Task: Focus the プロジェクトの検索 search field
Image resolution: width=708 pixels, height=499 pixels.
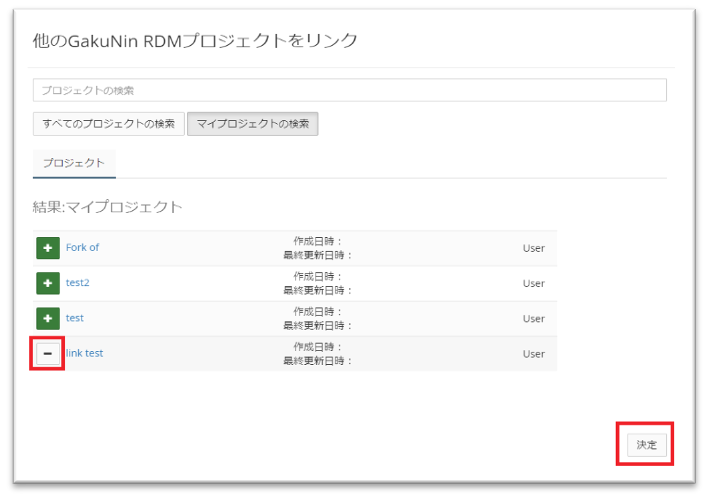Action: pos(349,90)
